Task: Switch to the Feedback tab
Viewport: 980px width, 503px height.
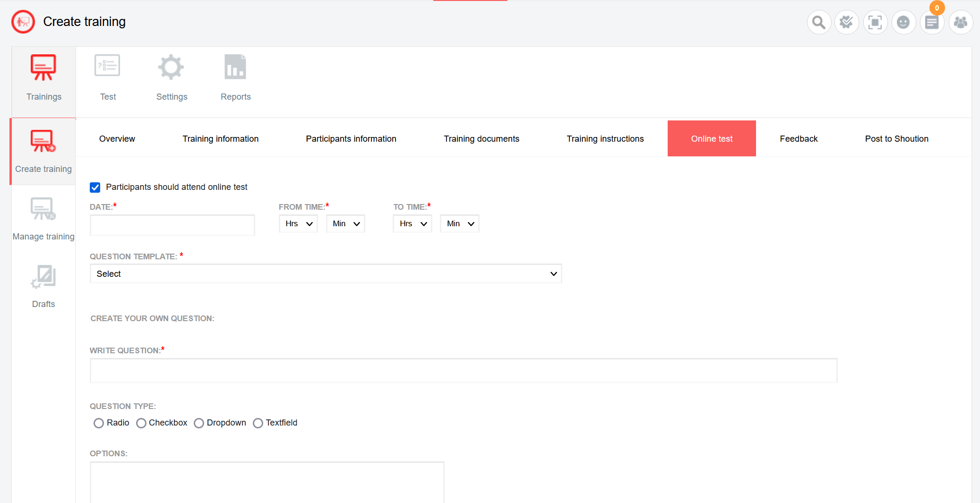Action: pyautogui.click(x=799, y=139)
